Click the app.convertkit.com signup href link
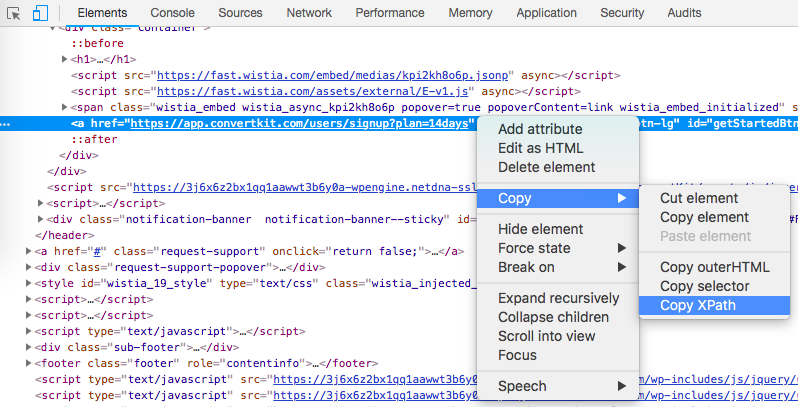798x407 pixels. click(x=300, y=123)
